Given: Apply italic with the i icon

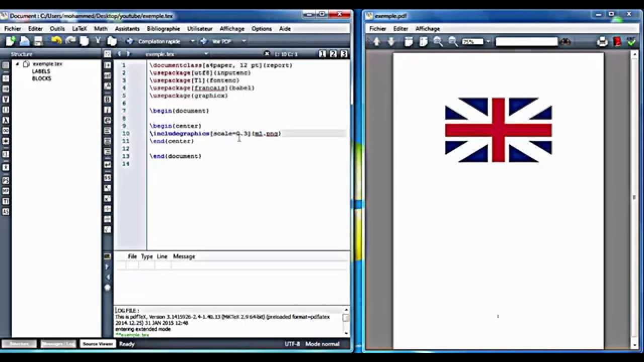Looking at the screenshot, I should pos(107,110).
